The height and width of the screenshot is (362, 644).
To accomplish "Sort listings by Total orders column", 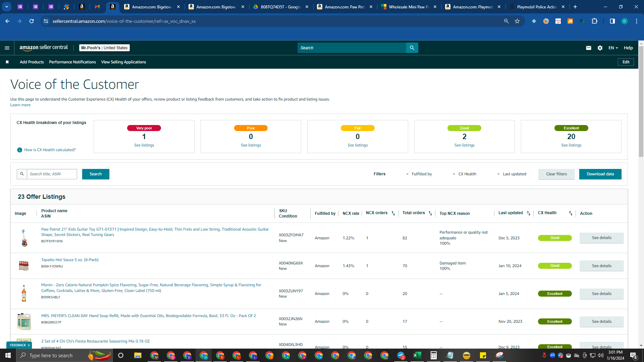I will tap(430, 214).
